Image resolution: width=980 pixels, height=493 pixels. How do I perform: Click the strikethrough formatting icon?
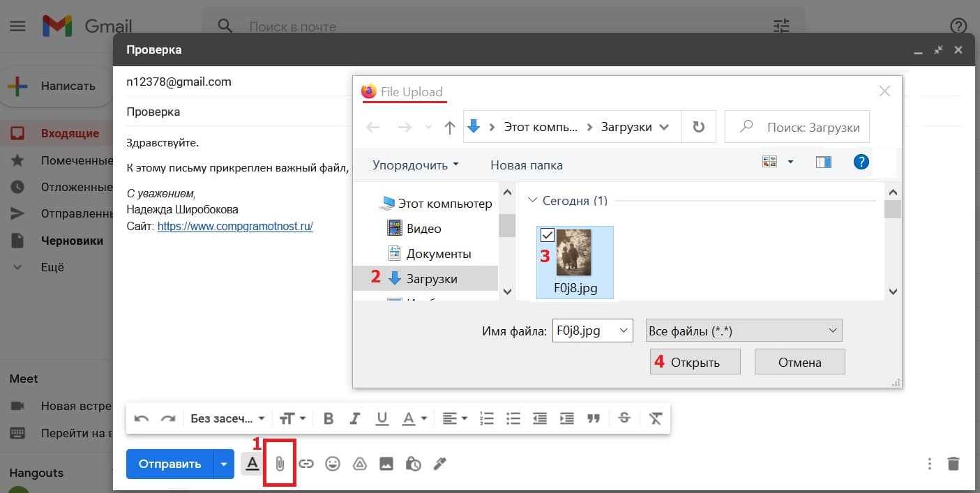tap(624, 418)
